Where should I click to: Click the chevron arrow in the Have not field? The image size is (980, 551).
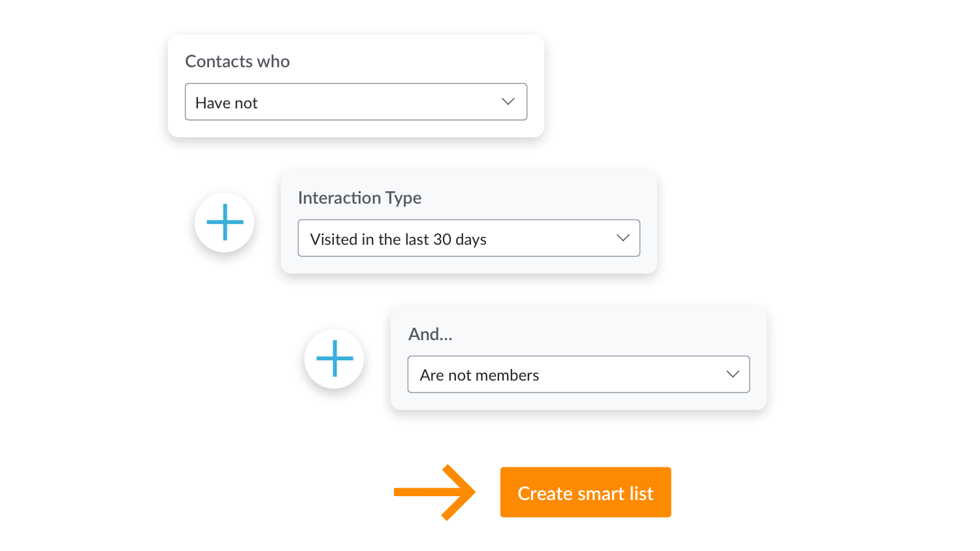pyautogui.click(x=508, y=102)
